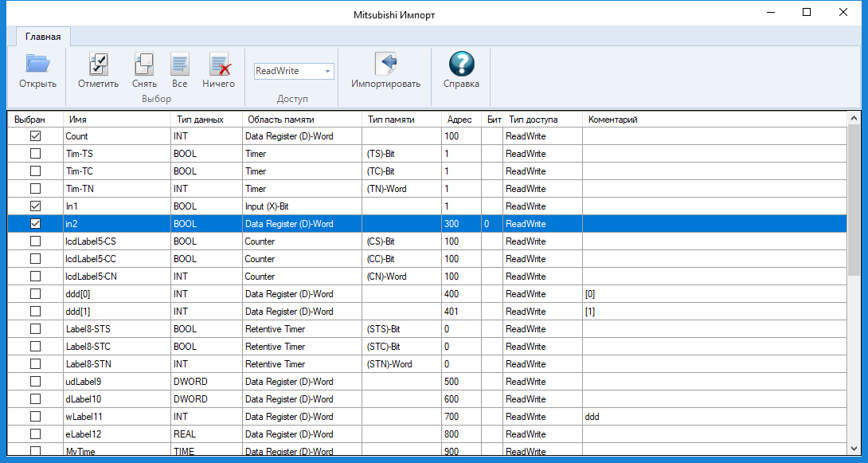Sort by the Адрес column header

(461, 120)
